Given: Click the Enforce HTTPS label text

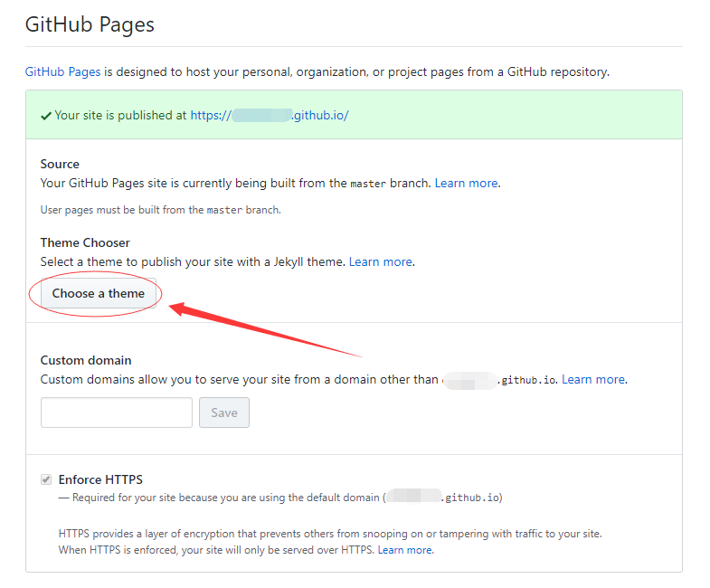Looking at the screenshot, I should (100, 479).
